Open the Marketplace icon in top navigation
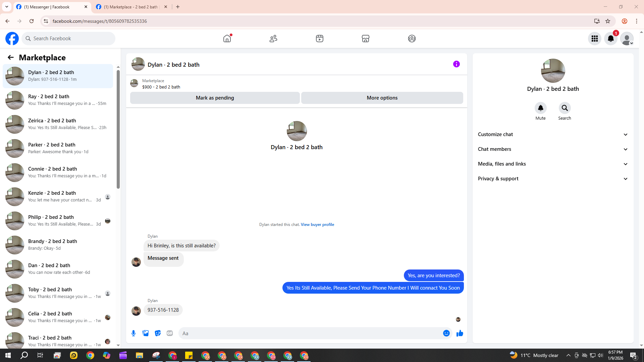644x362 pixels. [x=365, y=39]
